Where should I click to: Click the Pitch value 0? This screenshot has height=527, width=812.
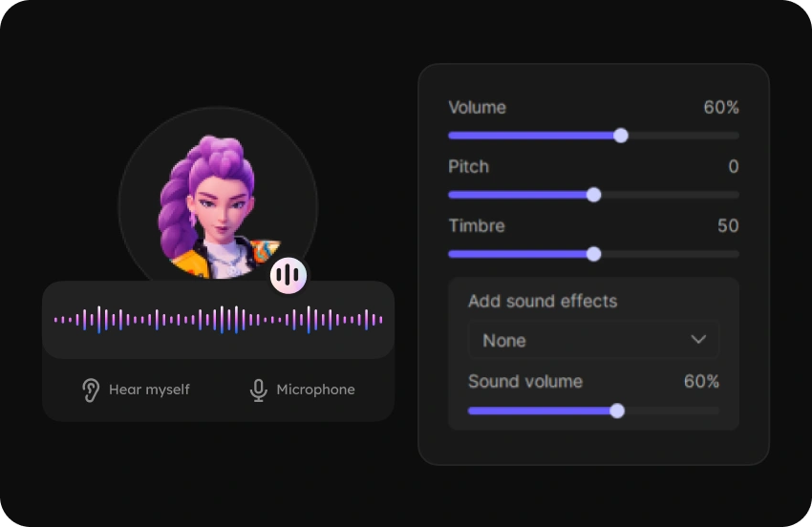[733, 167]
